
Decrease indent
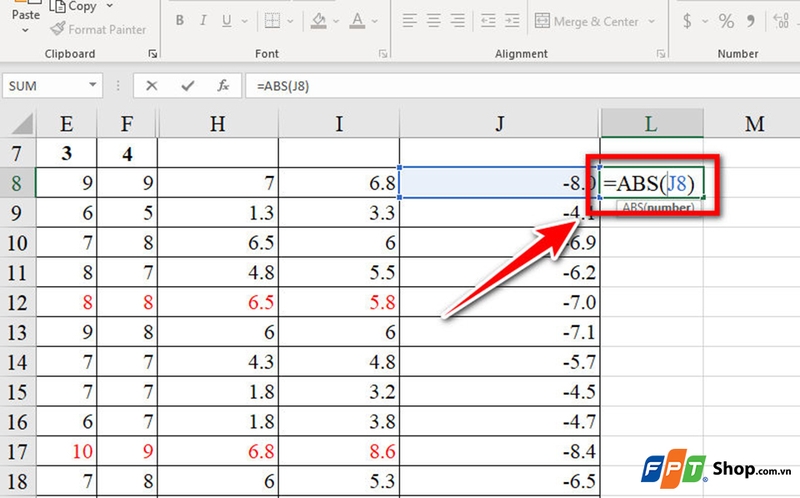pyautogui.click(x=488, y=21)
